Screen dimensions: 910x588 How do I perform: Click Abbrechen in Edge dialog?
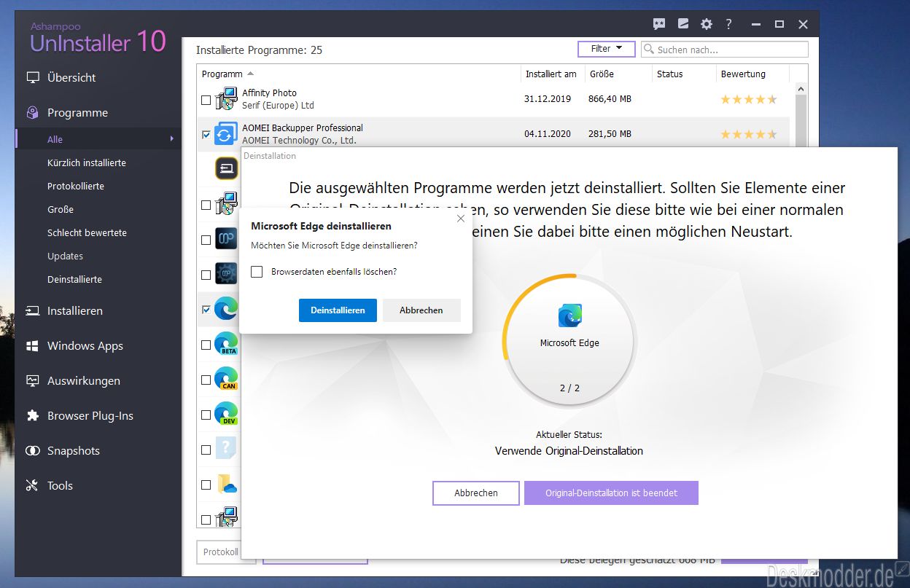[x=421, y=310]
